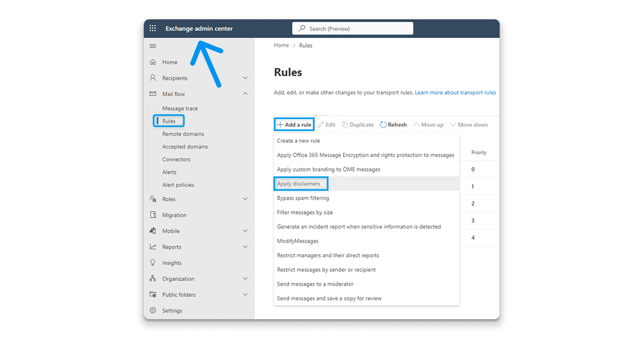644x339 pixels.
Task: Select Apply Office 365 Message Encryption option
Action: click(x=366, y=155)
